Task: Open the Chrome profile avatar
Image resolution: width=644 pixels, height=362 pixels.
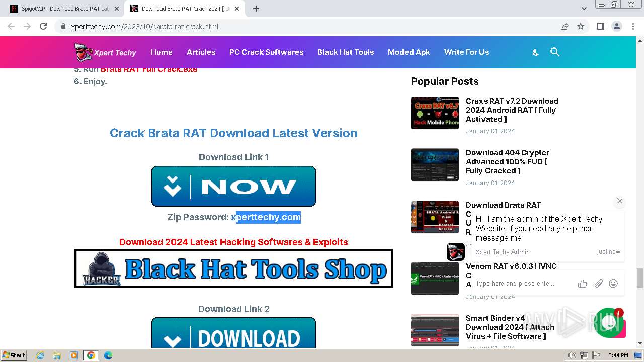Action: click(616, 26)
